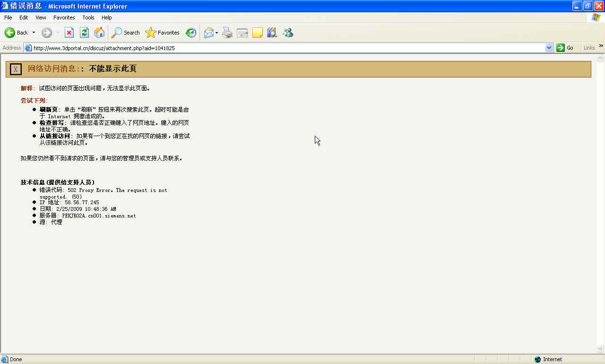
Task: Click the scrollbar down arrow
Action: pyautogui.click(x=600, y=349)
